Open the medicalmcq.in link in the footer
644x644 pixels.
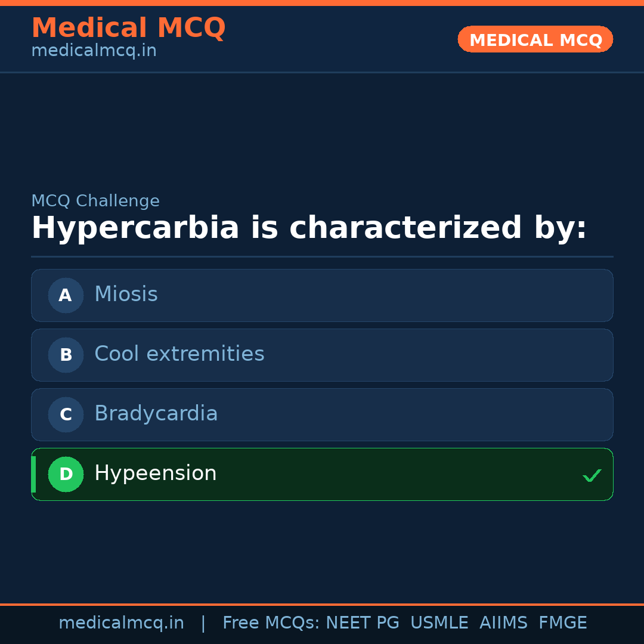point(121,623)
